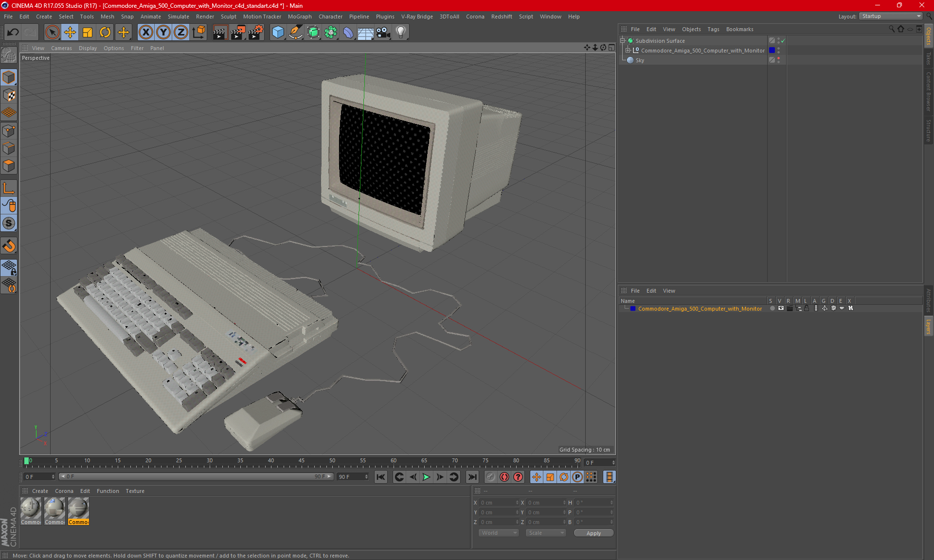This screenshot has height=560, width=934.
Task: Collapse the Subdivision Surface tree node
Action: coord(622,41)
